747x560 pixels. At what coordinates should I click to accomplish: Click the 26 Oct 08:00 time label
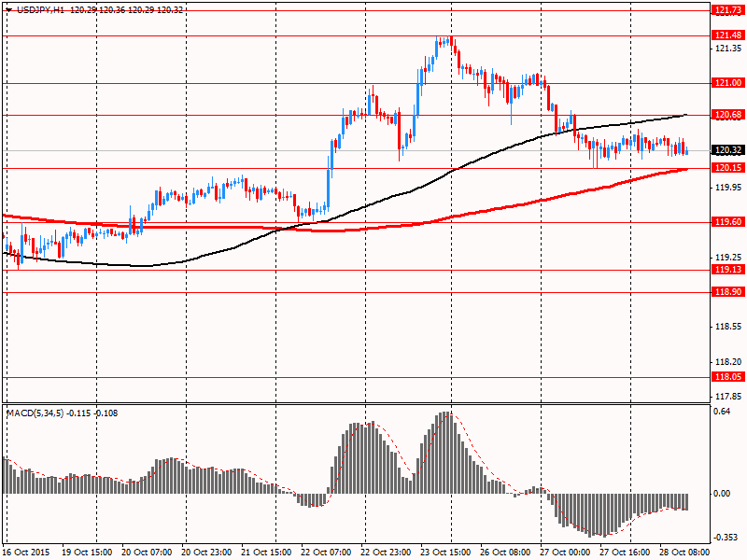(x=505, y=553)
